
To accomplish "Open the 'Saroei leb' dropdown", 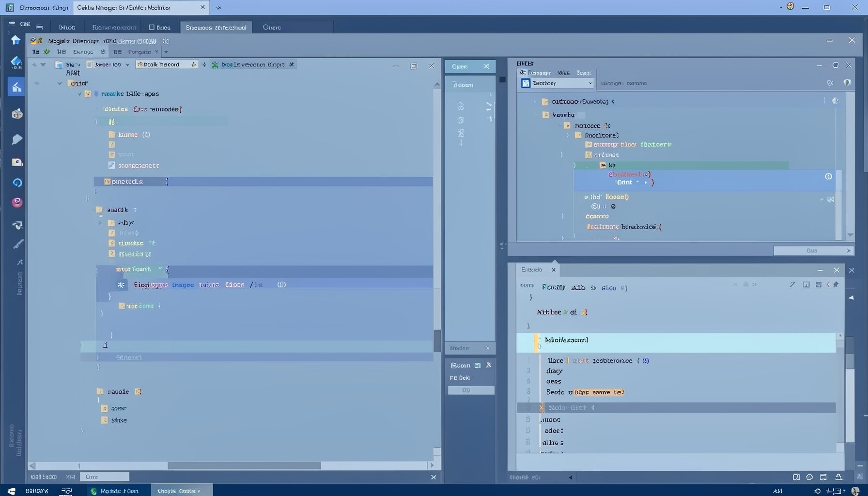I will pyautogui.click(x=108, y=64).
